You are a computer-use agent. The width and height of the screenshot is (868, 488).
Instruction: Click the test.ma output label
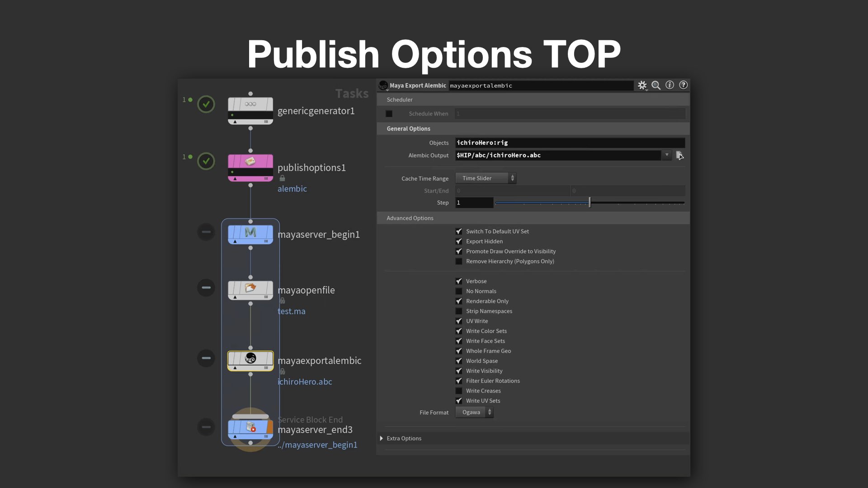tap(291, 311)
